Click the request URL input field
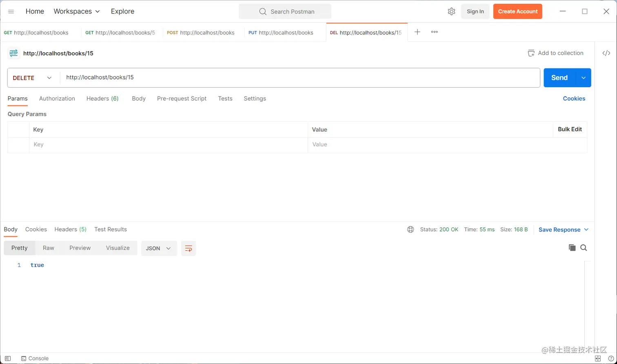617x364 pixels. click(300, 77)
